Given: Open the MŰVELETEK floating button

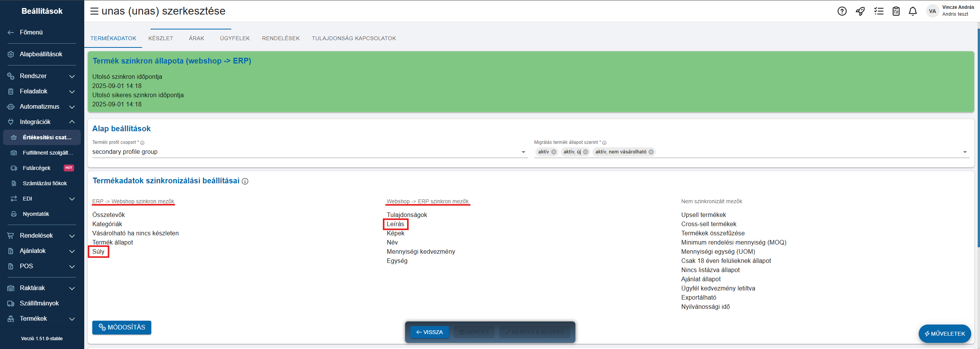Looking at the screenshot, I should pos(944,334).
